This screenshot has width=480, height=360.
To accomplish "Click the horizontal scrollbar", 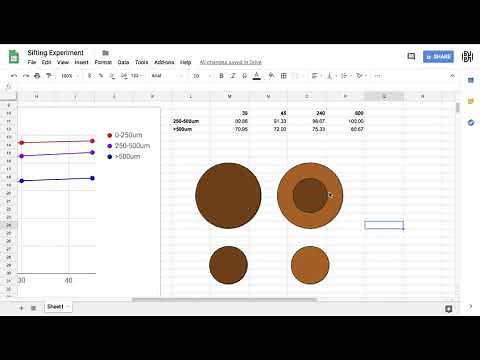I will pos(224,299).
